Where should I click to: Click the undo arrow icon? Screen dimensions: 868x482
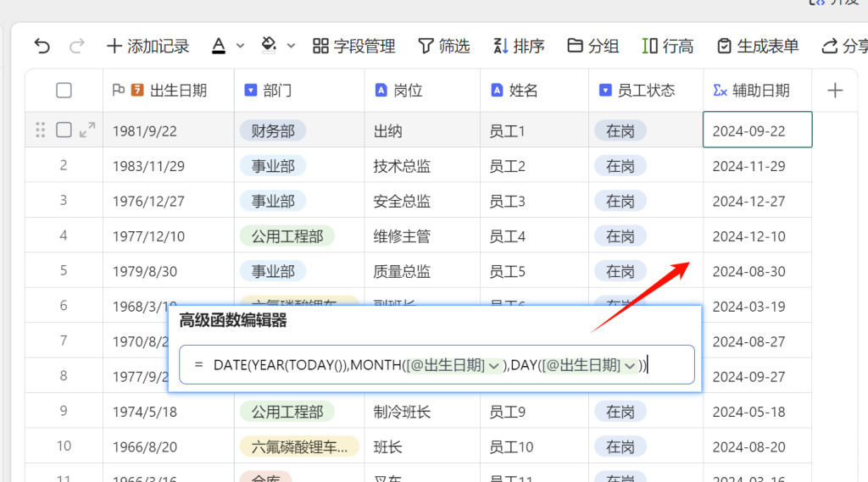42,46
